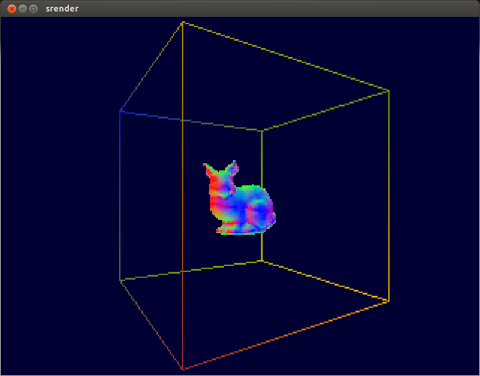Select the bunny's right ear
480x376 pixels.
click(x=232, y=168)
